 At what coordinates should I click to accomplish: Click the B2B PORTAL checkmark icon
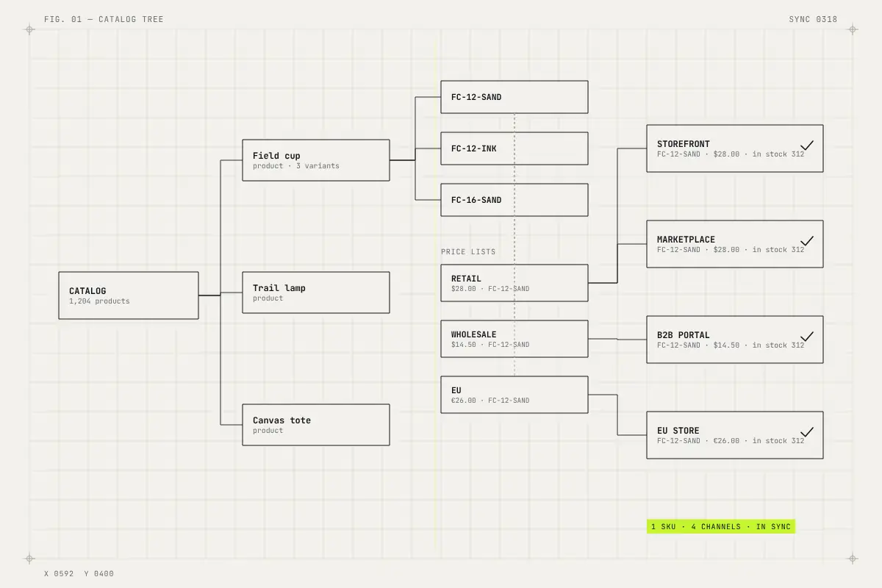(x=806, y=336)
